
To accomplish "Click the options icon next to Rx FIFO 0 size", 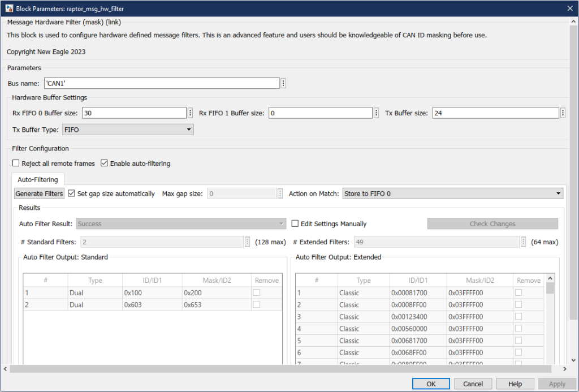I will click(191, 113).
